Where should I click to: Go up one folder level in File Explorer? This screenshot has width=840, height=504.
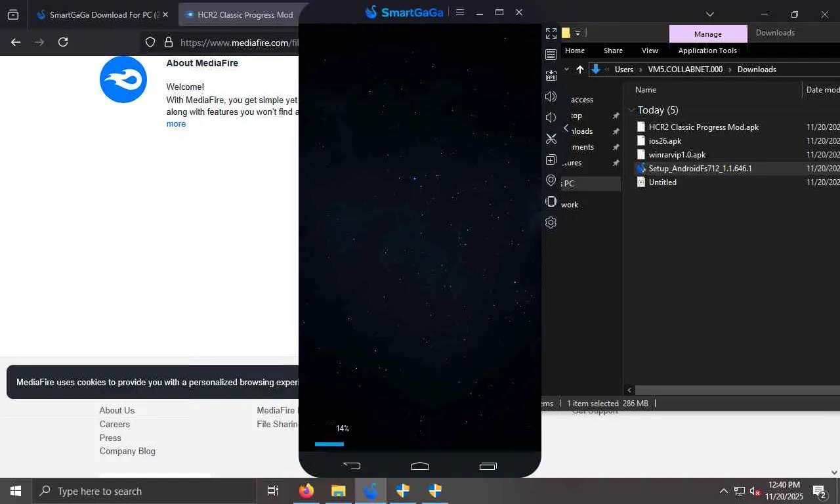[580, 70]
